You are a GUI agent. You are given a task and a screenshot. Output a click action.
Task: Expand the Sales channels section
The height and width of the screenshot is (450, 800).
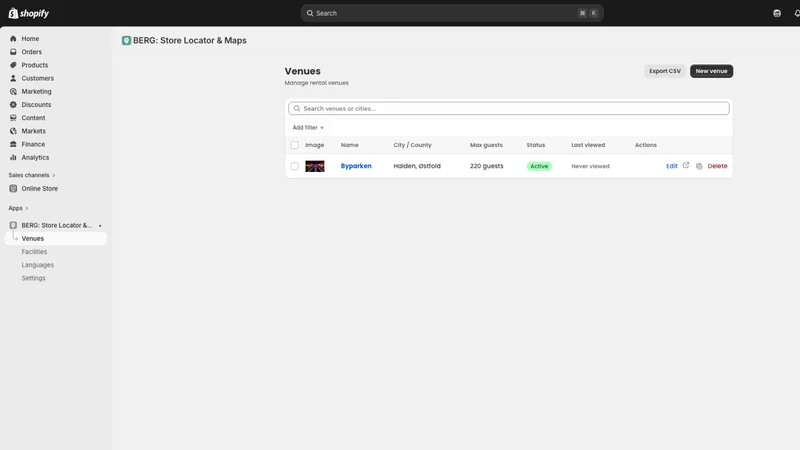pyautogui.click(x=32, y=176)
